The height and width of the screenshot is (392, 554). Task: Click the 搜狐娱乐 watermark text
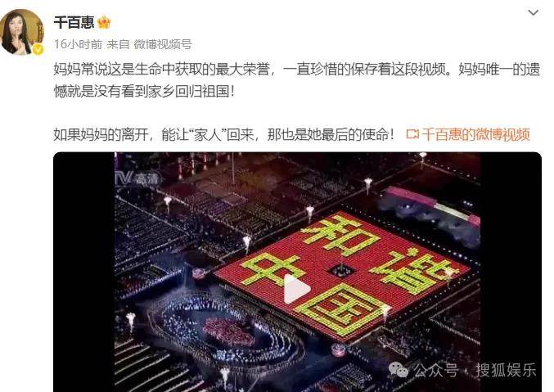coord(506,370)
